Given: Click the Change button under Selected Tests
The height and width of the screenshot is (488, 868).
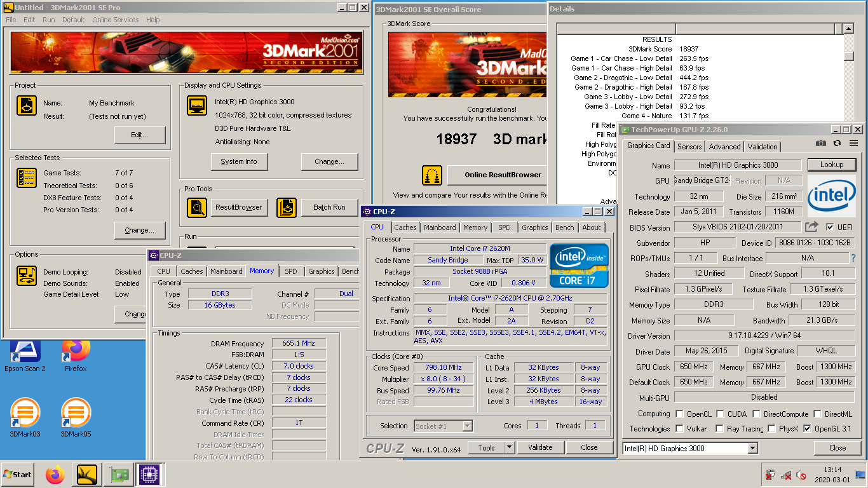Looking at the screenshot, I should tap(140, 230).
